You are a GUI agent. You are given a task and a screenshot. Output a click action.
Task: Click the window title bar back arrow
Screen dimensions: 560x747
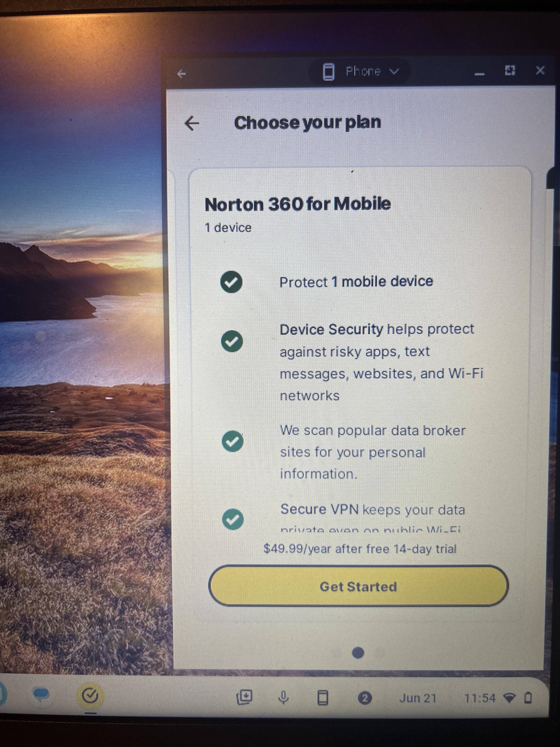pyautogui.click(x=182, y=74)
